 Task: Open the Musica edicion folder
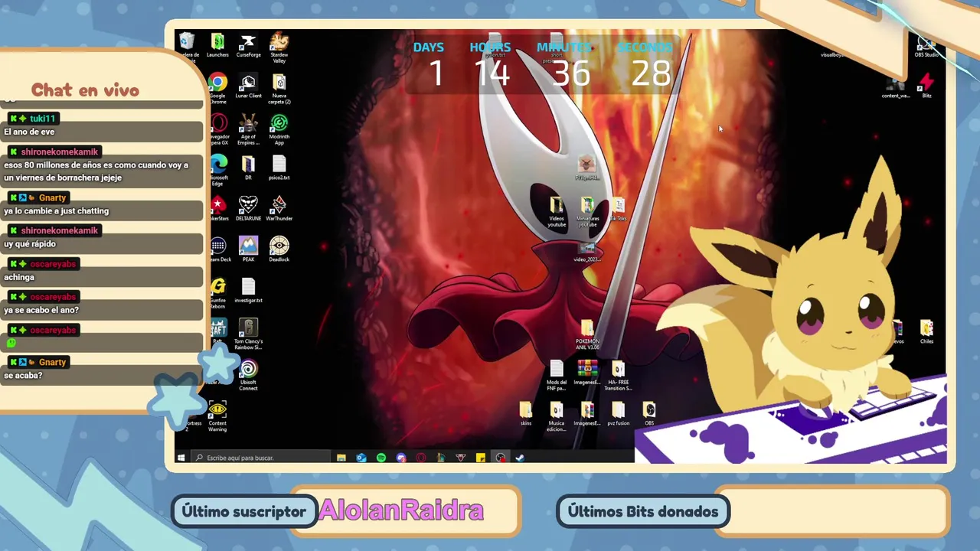coord(557,417)
